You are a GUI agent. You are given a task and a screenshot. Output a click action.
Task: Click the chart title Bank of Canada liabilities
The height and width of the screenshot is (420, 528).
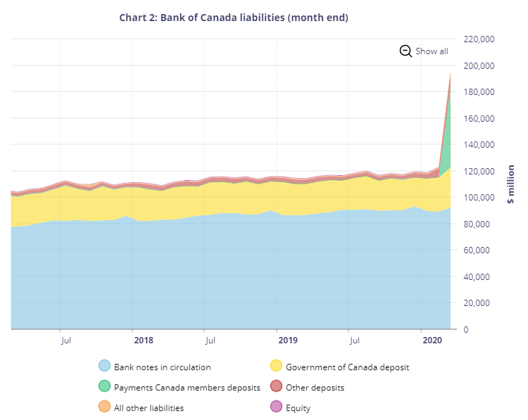tap(234, 18)
